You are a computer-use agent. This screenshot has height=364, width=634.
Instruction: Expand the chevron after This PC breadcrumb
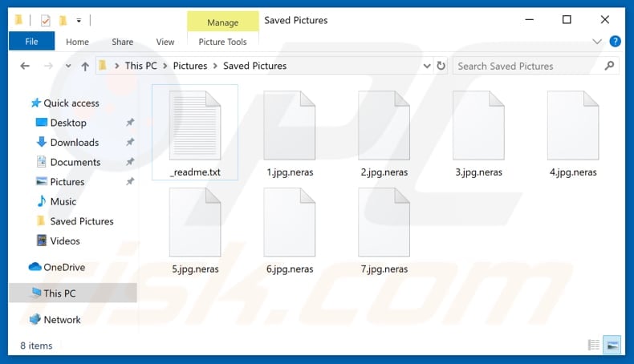click(165, 67)
